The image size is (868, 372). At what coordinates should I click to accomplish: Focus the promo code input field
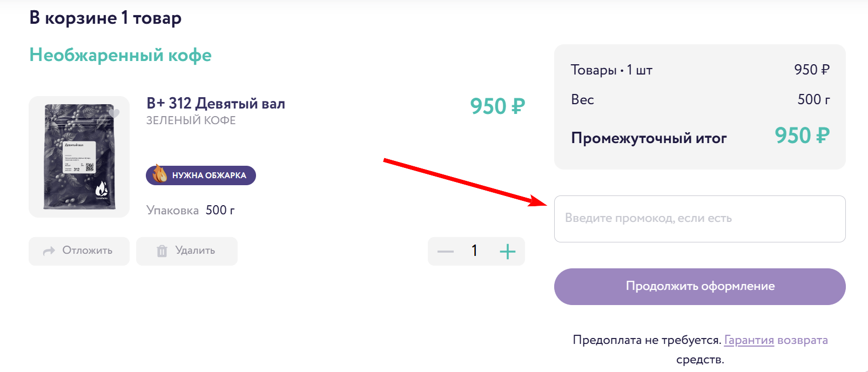point(699,219)
